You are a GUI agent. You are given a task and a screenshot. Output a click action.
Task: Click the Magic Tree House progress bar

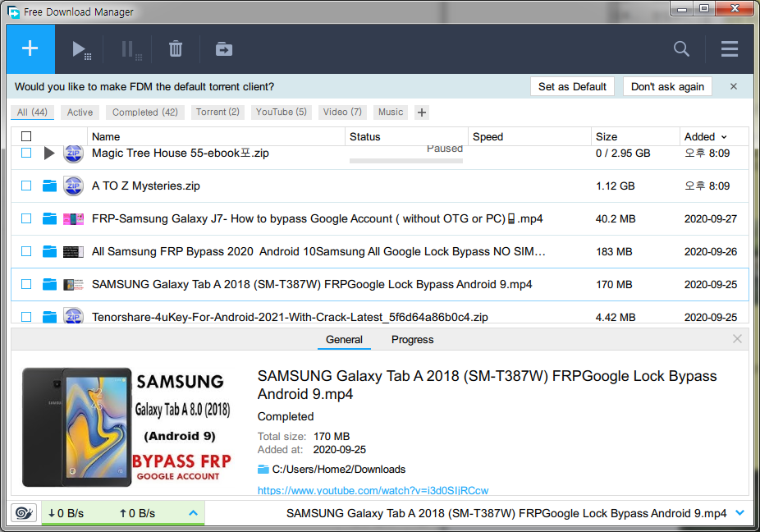tap(406, 161)
